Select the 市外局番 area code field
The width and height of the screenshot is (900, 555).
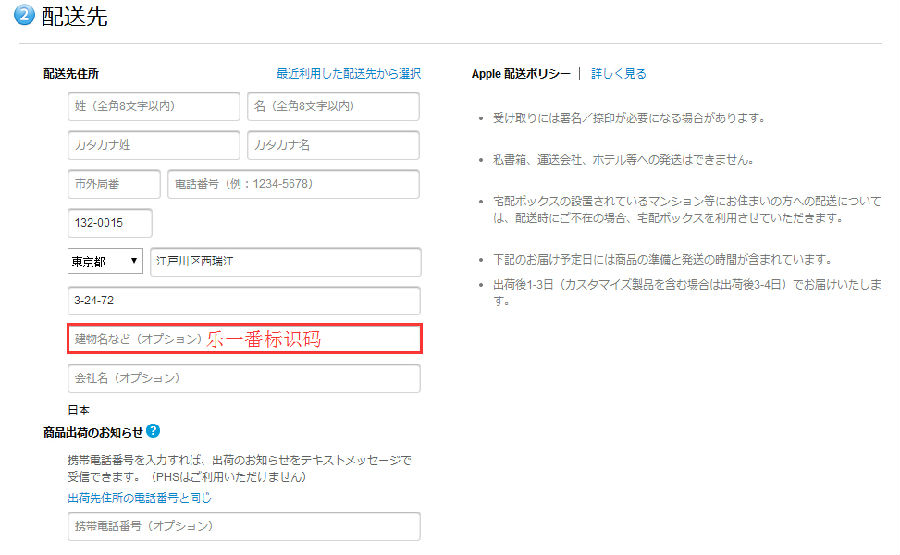click(114, 184)
